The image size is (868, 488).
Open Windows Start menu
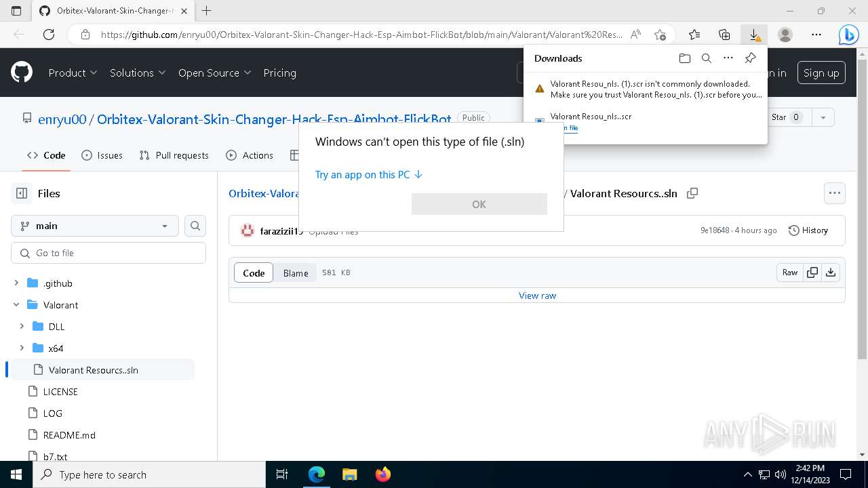click(x=16, y=474)
